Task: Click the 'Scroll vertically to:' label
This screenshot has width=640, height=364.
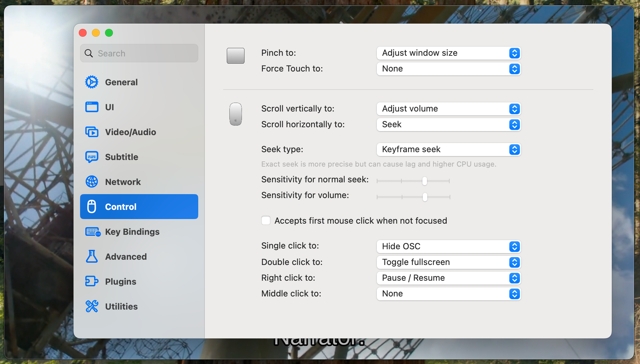Action: coord(298,109)
